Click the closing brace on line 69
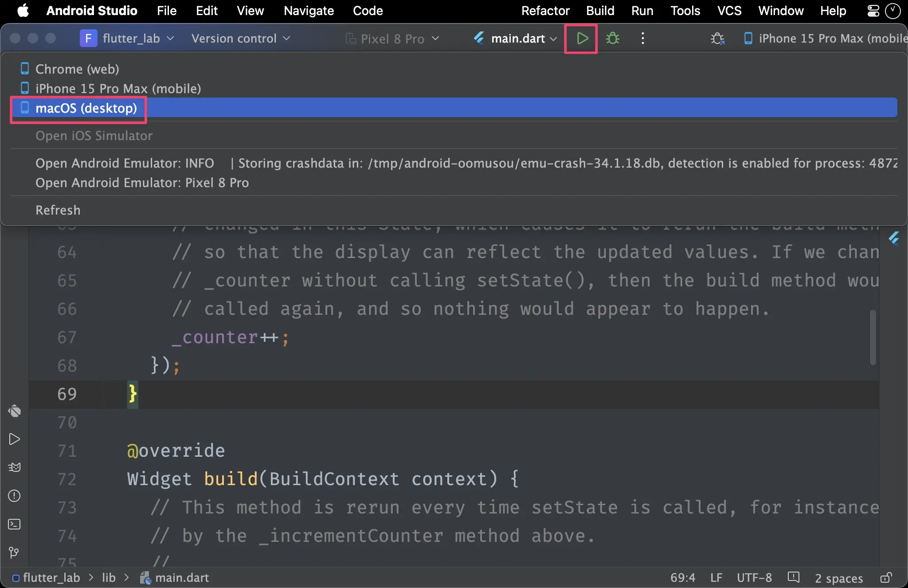The image size is (908, 588). click(132, 394)
